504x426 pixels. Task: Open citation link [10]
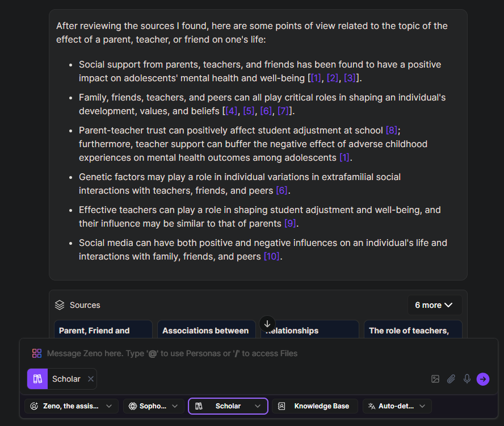272,256
